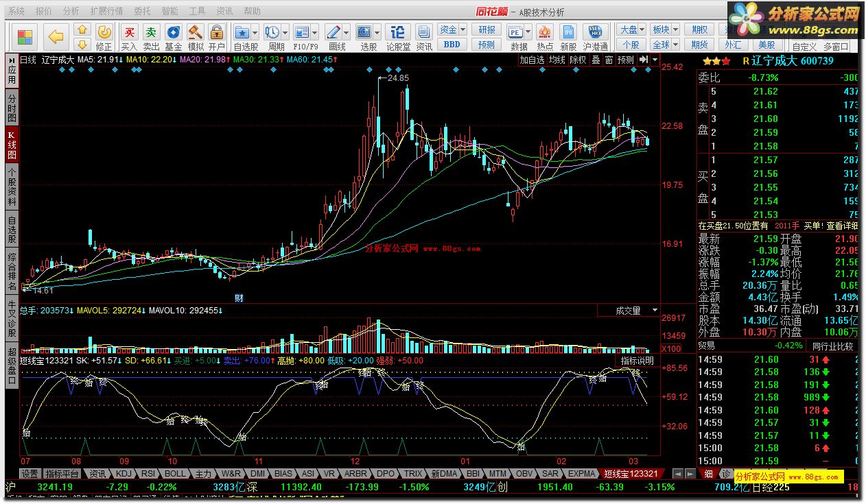Click the 周期 clock icon
Screen dimensions: 866x504
click(272, 32)
